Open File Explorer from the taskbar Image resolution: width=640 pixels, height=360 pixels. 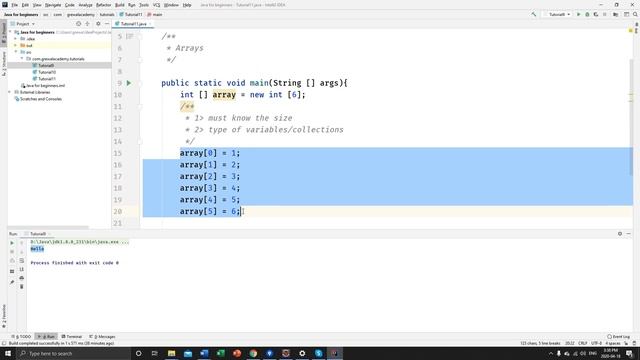point(171,353)
